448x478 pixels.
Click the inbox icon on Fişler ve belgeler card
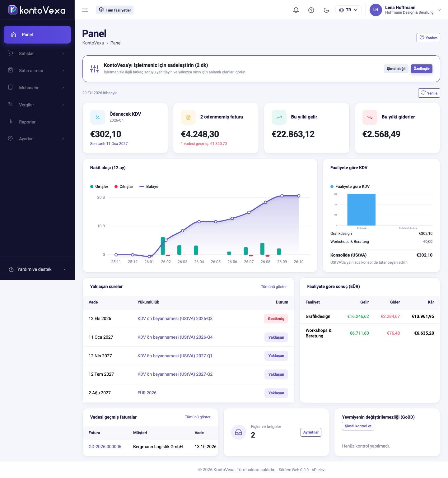pos(239,432)
